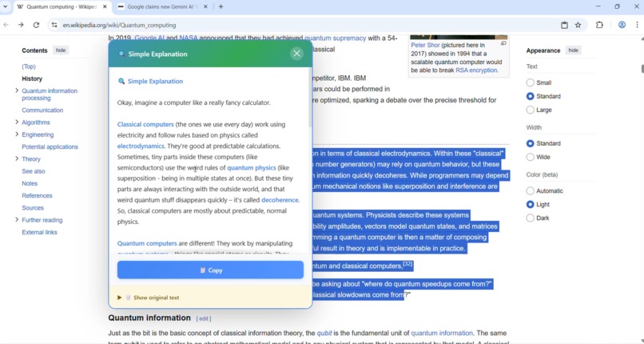Viewport: 644px width, 344px height.
Task: Open Quantum computers link in popup
Action: (147, 243)
